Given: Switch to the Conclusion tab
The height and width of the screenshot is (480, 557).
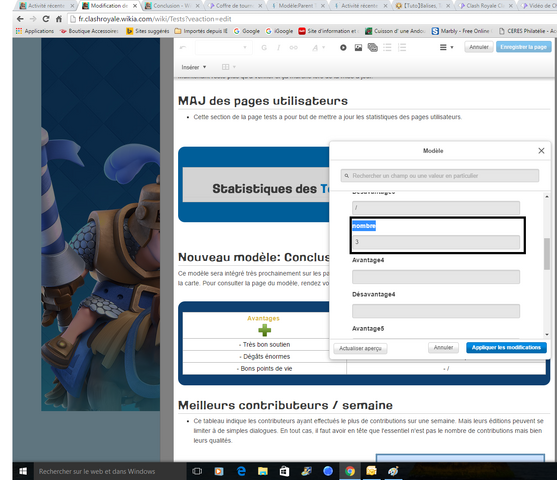Looking at the screenshot, I should click(172, 6).
